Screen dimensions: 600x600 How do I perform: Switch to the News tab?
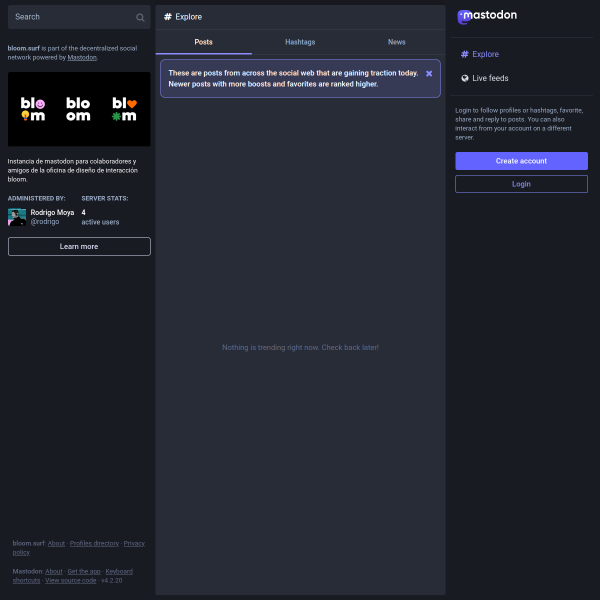(396, 42)
